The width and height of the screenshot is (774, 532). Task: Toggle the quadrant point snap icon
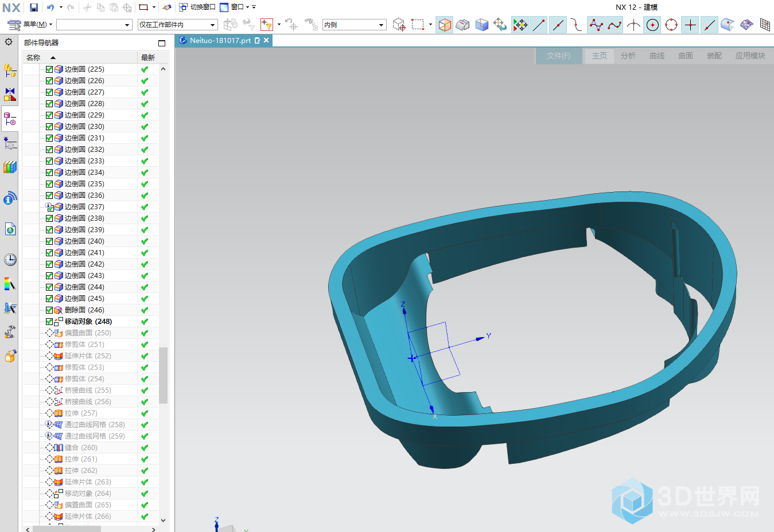click(671, 25)
